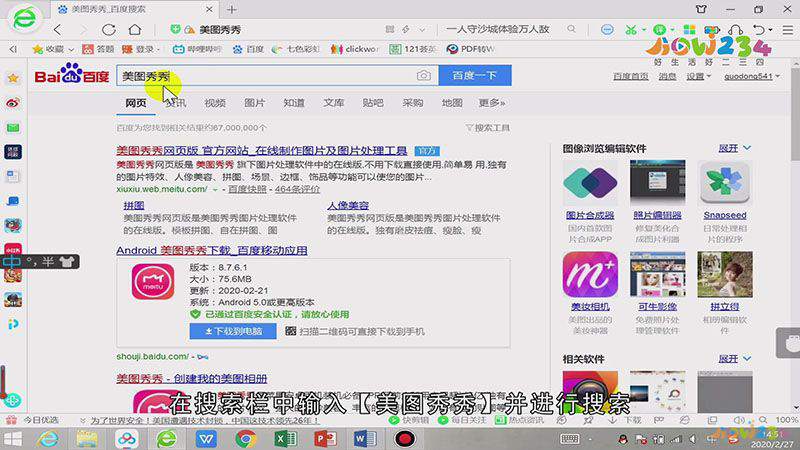Open the 人像美容 sub-link
The height and width of the screenshot is (450, 800).
[347, 206]
